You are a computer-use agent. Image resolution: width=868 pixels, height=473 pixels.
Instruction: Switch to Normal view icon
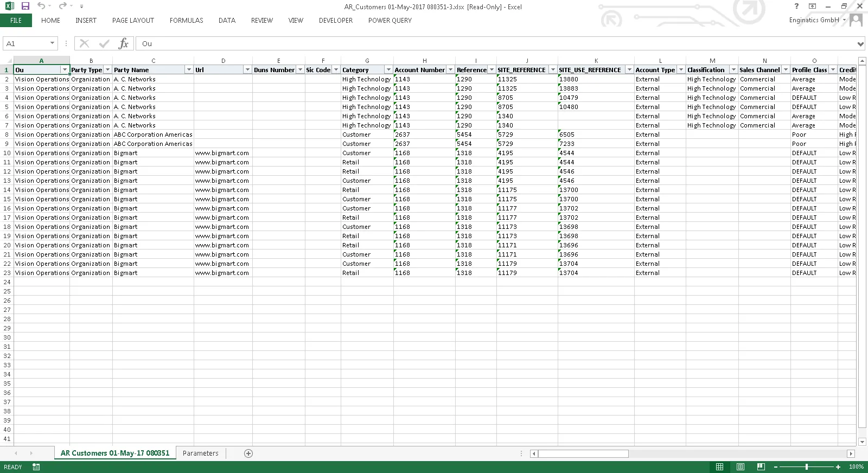[719, 466]
